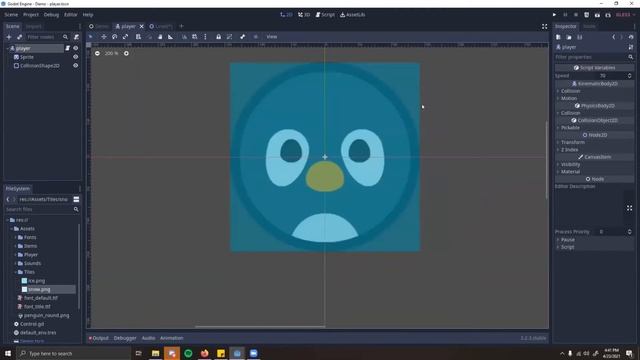Play the project

[554, 15]
